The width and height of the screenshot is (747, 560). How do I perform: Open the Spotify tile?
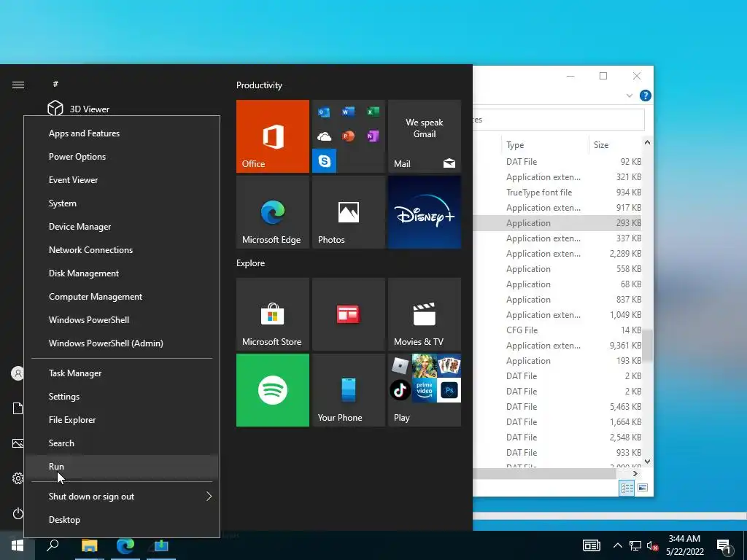coord(273,390)
